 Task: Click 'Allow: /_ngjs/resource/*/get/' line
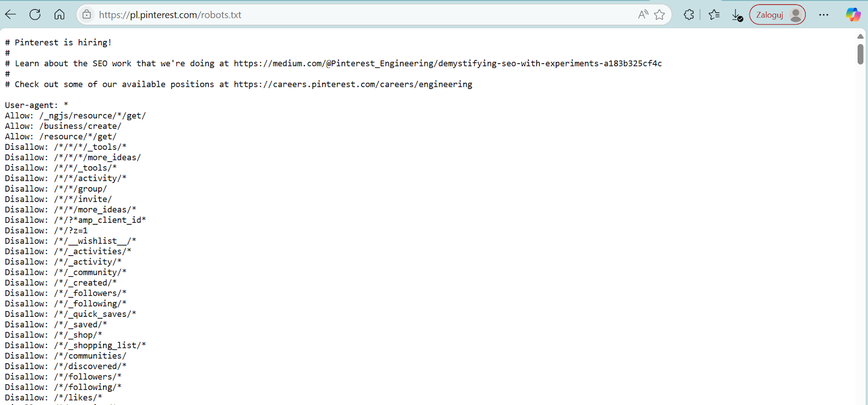pos(75,116)
